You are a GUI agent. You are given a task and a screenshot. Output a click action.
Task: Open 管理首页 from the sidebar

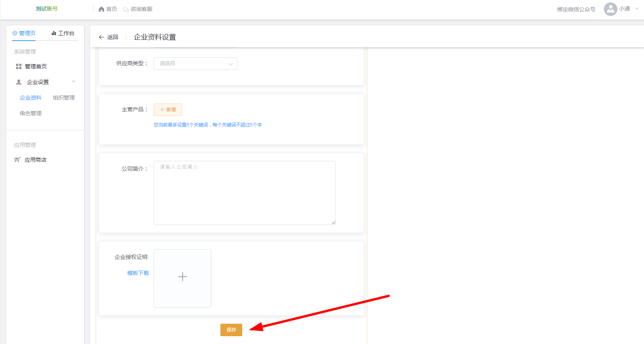click(x=35, y=66)
